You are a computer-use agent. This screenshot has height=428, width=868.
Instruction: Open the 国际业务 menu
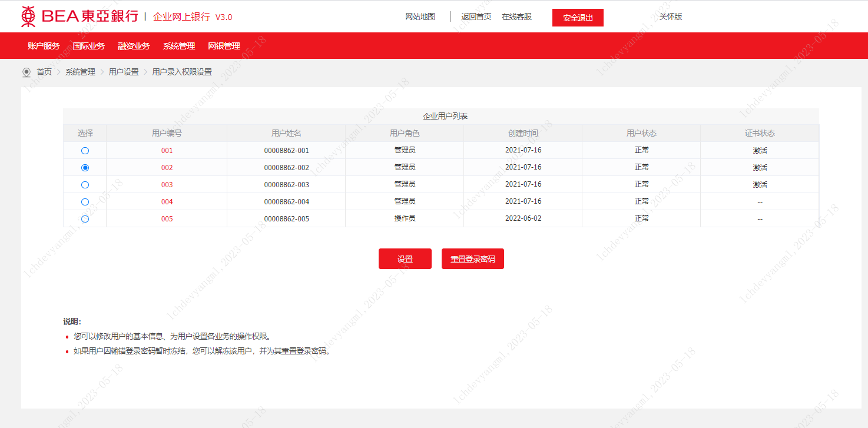pos(89,46)
